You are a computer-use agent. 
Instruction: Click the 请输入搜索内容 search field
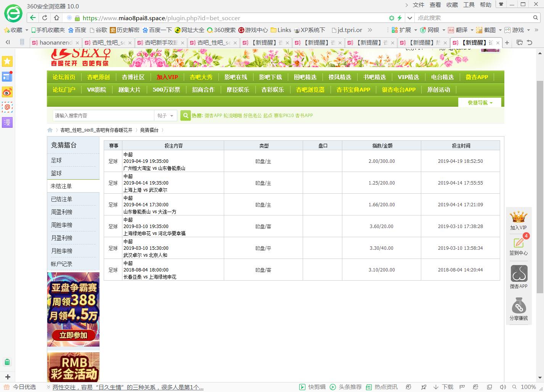click(x=103, y=116)
